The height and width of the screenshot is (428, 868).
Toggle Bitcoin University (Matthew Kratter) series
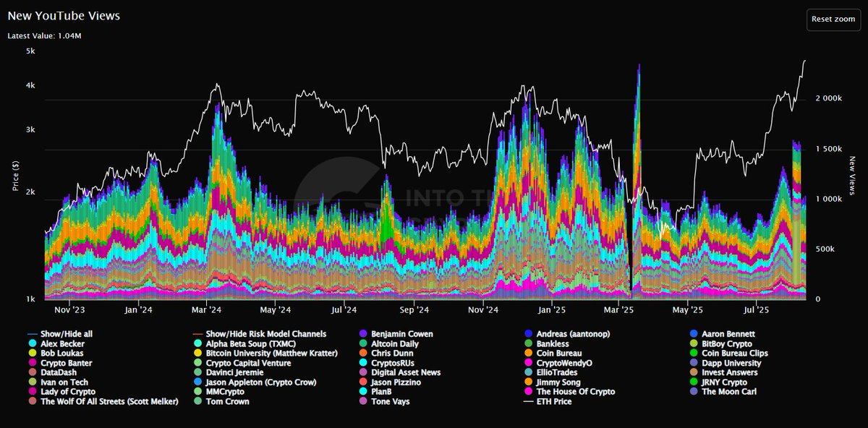265,354
